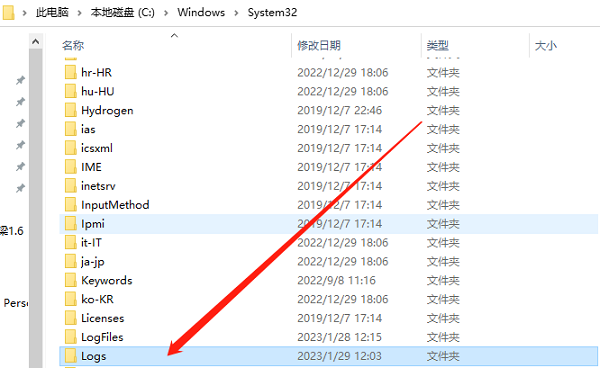Sort by 名称 column header
Image resolution: width=600 pixels, height=368 pixels.
tap(73, 46)
